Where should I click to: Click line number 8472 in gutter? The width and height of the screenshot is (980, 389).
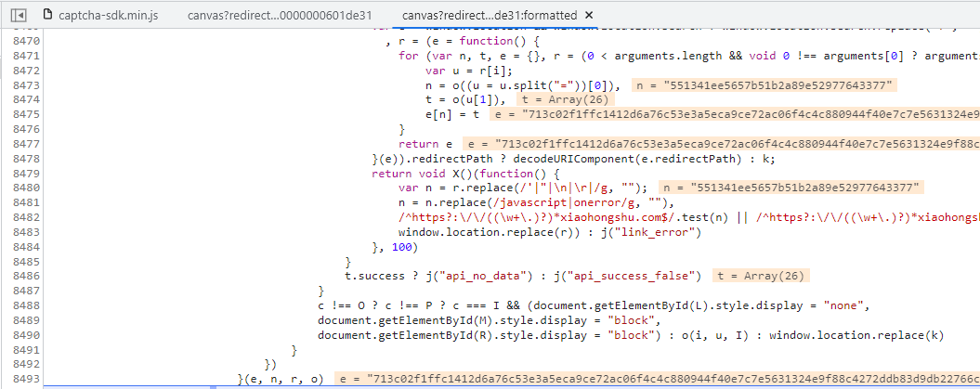point(27,71)
